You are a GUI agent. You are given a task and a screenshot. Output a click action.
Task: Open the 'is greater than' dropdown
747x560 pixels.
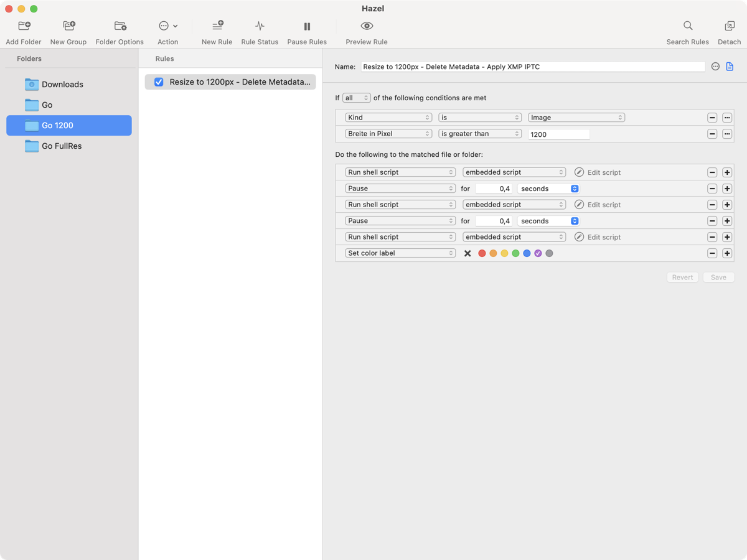tap(480, 134)
